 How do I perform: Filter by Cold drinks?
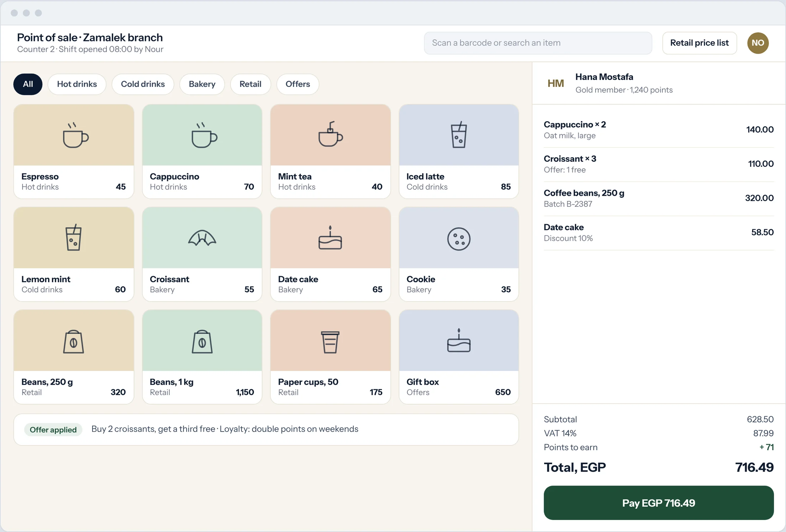pos(143,84)
